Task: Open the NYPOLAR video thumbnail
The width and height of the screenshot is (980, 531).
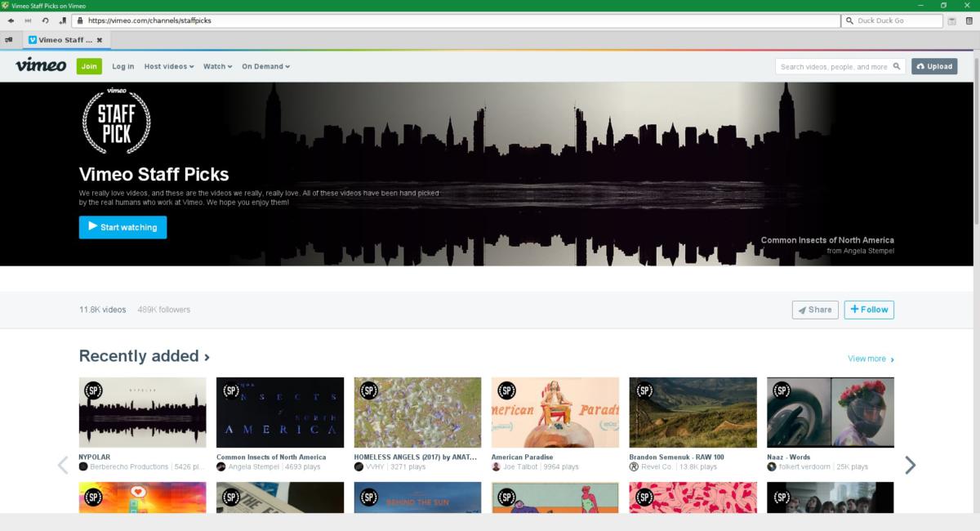Action: 143,413
